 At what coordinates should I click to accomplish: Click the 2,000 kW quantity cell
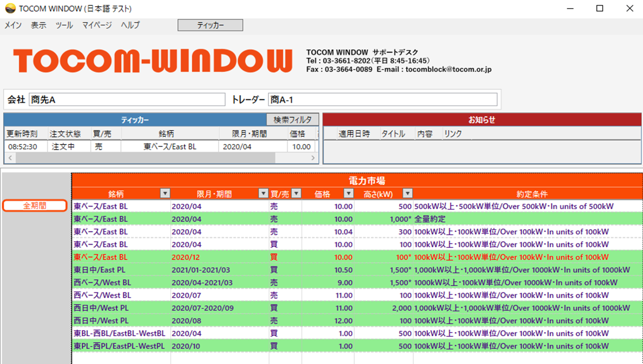(384, 308)
